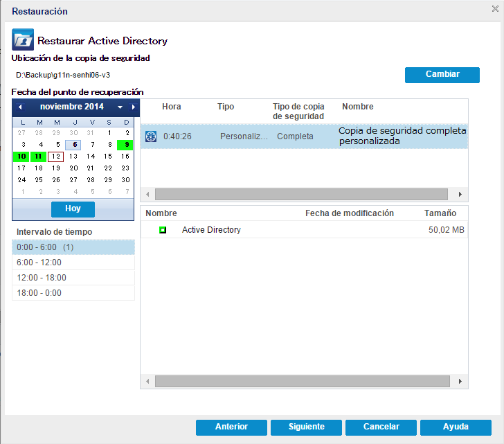
Task: Close the Restauración dialog
Action: point(495,9)
